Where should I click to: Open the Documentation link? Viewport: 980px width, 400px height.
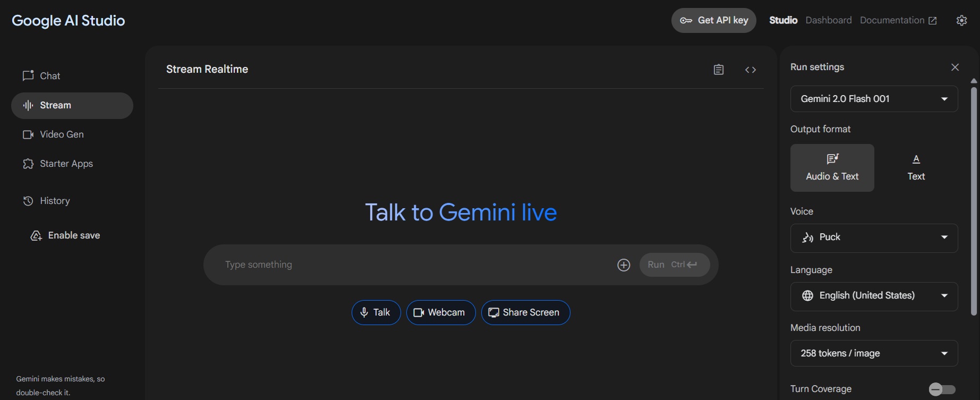pyautogui.click(x=898, y=20)
